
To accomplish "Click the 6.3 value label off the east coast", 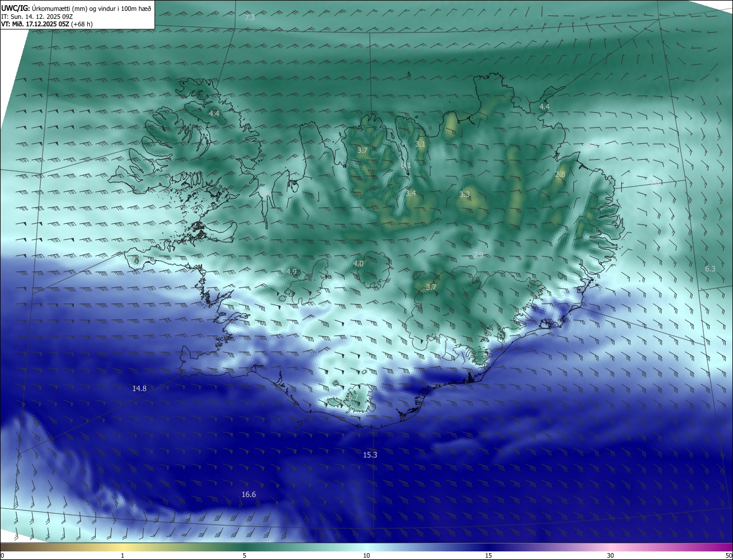I will pos(710,269).
